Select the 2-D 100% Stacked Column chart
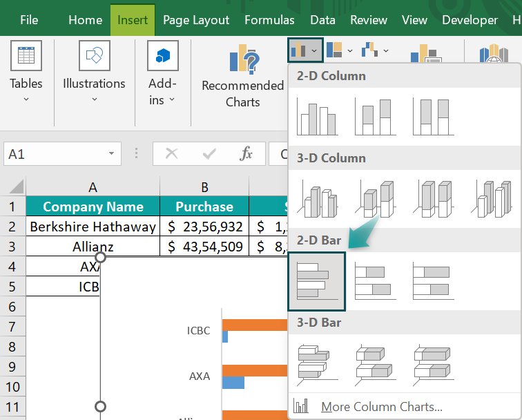 pos(433,116)
